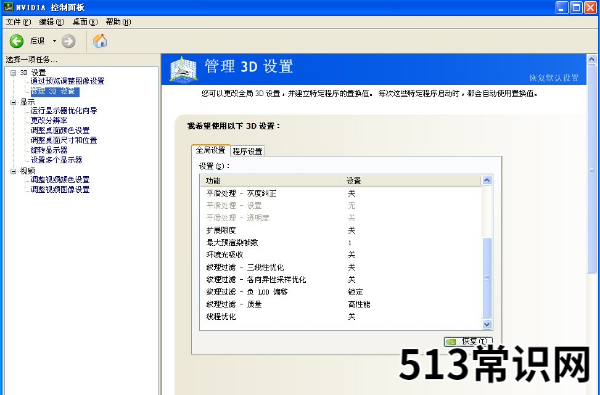Click the grey Forward arrow icon

(x=68, y=41)
